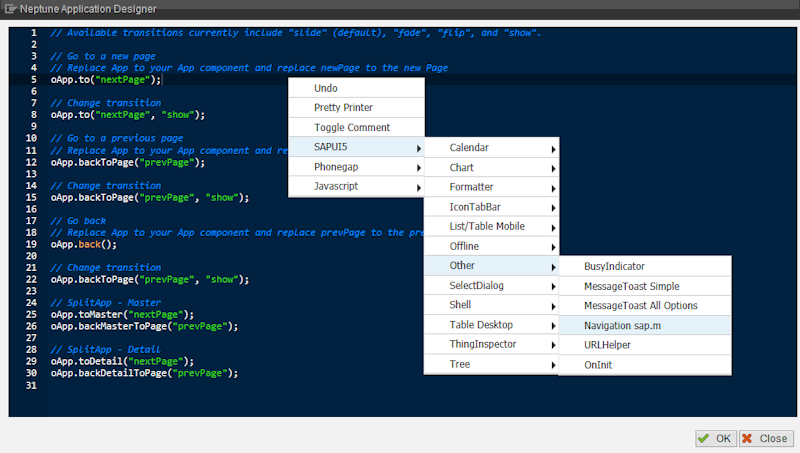
Task: Choose Undo from context menu
Action: click(x=356, y=88)
